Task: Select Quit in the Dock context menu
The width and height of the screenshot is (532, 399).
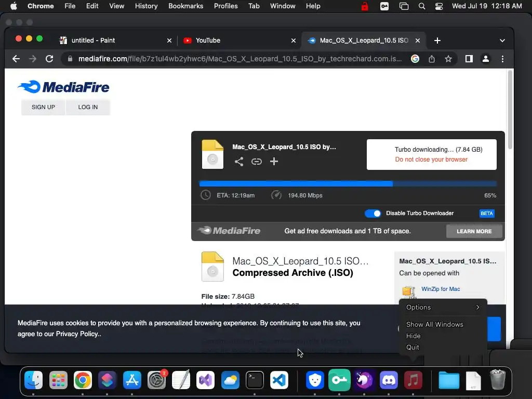Action: 413,348
